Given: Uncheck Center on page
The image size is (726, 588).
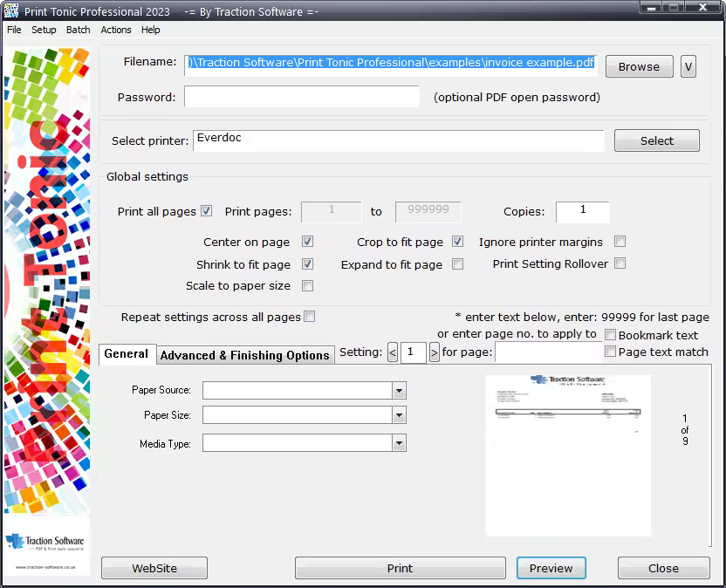Looking at the screenshot, I should pyautogui.click(x=307, y=241).
